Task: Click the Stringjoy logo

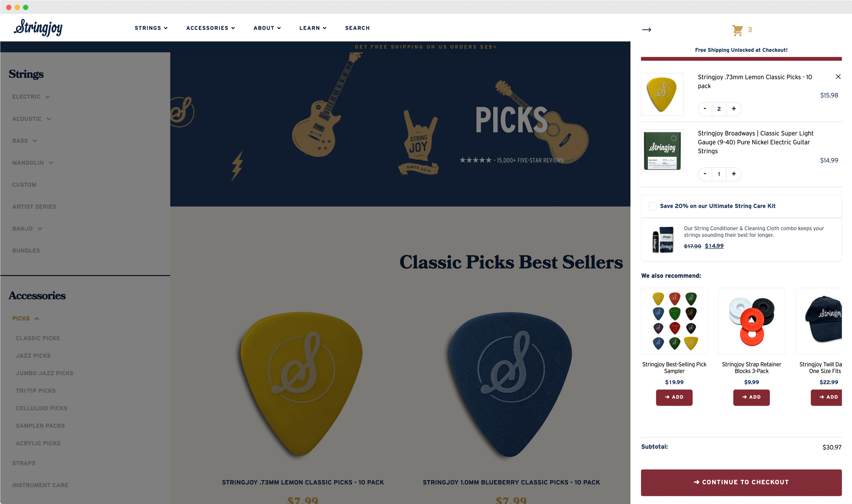Action: pyautogui.click(x=38, y=28)
